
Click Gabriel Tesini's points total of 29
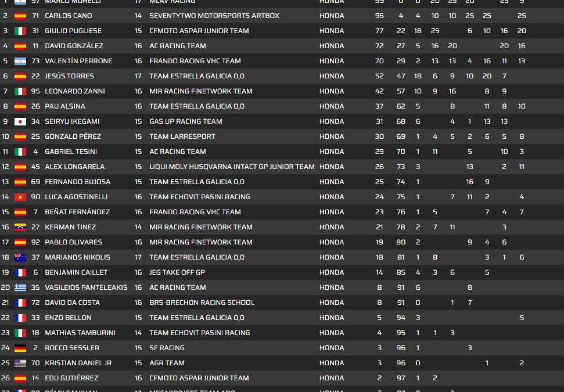pyautogui.click(x=379, y=152)
